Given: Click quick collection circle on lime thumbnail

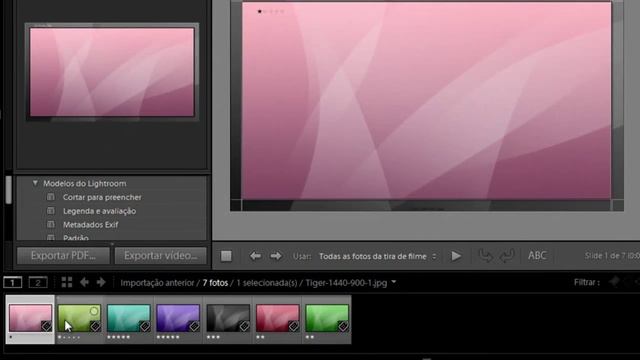Looking at the screenshot, I should (x=94, y=311).
